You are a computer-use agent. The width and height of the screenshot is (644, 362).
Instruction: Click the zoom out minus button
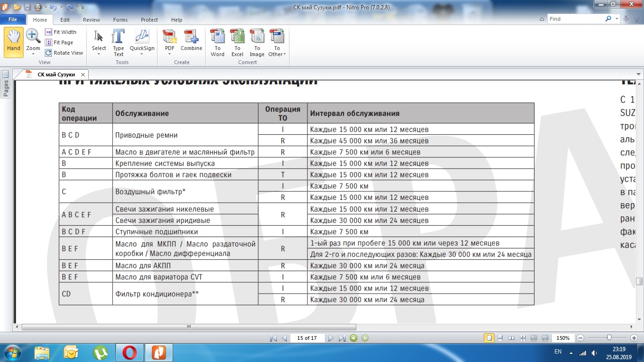click(580, 338)
